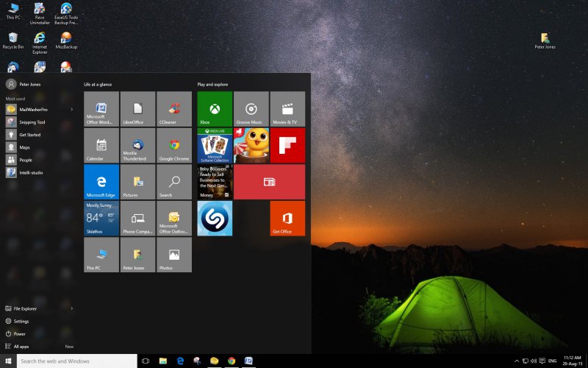Screen dimensions: 588x368
Task: Click the Get Office tile
Action: pos(287,218)
